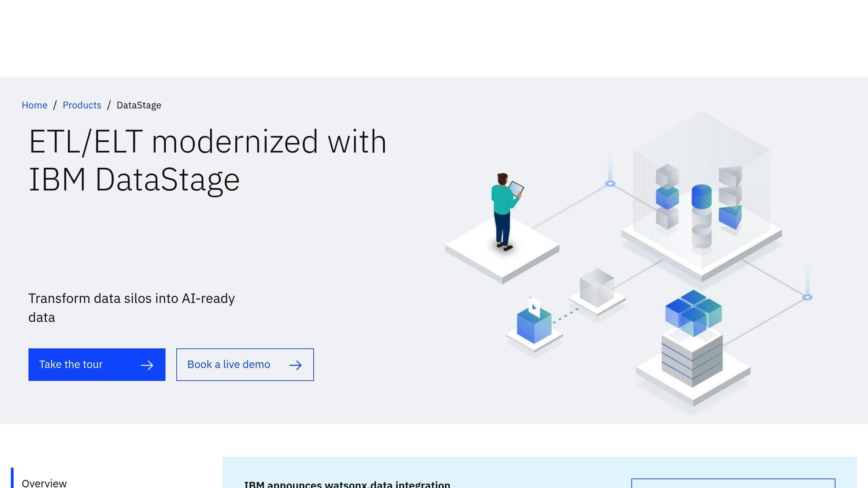868x488 pixels.
Task: Click the arrow icon in Book a live demo
Action: coord(295,365)
